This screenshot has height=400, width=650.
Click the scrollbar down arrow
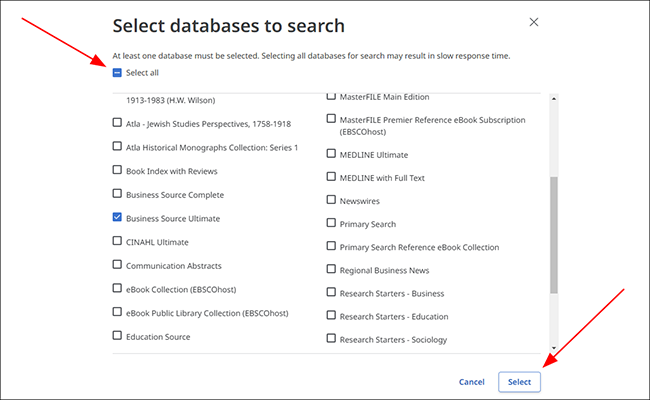coord(554,348)
